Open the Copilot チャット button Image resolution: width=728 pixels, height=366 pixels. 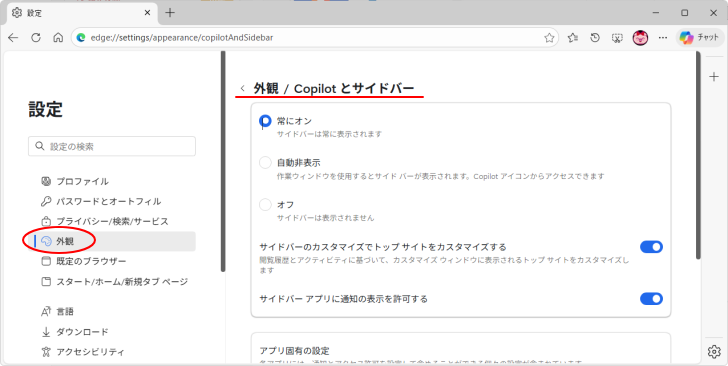coord(699,38)
